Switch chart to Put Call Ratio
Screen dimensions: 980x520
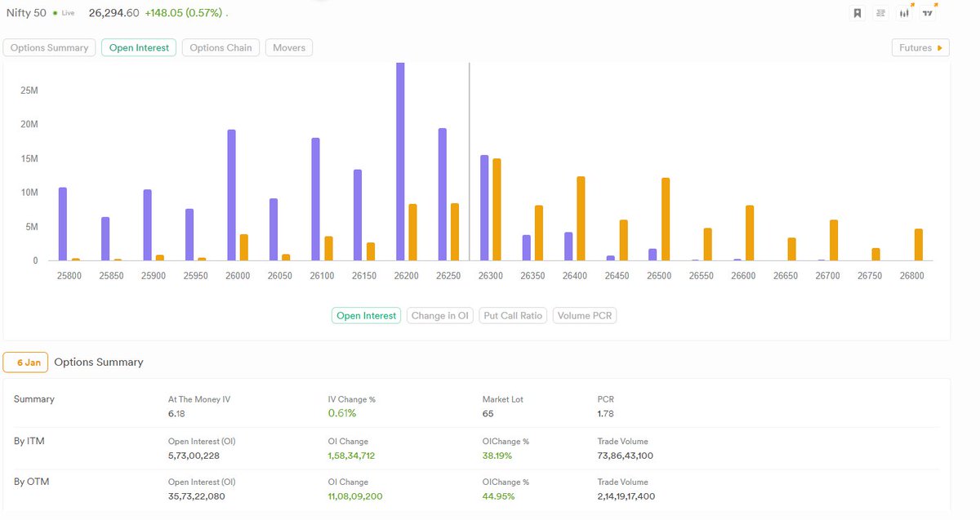pyautogui.click(x=513, y=316)
